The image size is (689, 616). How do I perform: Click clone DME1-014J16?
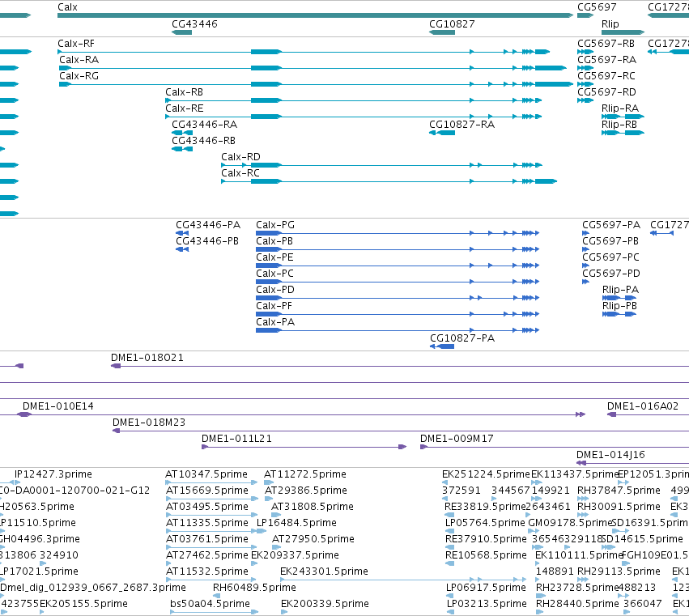click(x=610, y=455)
